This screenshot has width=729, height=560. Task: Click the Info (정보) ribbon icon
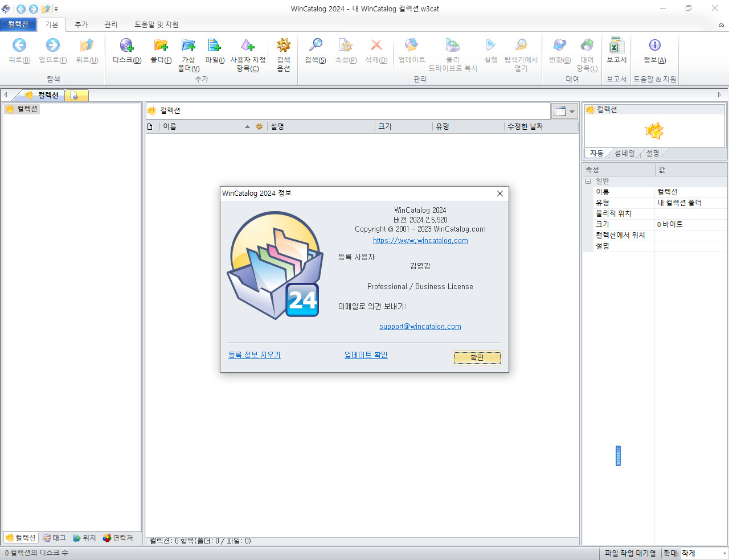[x=655, y=45]
